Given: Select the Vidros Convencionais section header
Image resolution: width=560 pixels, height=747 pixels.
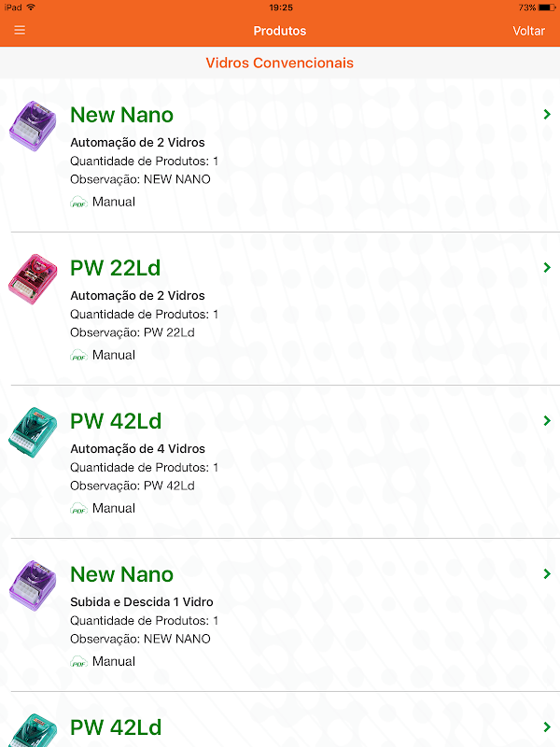Looking at the screenshot, I should 280,63.
